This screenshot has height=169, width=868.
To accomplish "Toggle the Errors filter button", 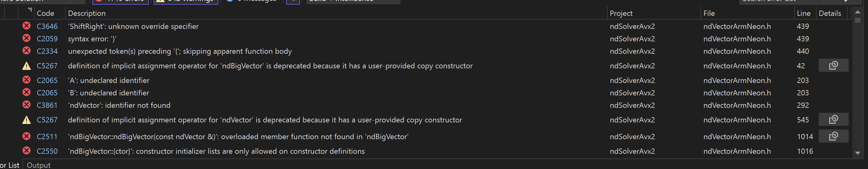I will (120, 1).
